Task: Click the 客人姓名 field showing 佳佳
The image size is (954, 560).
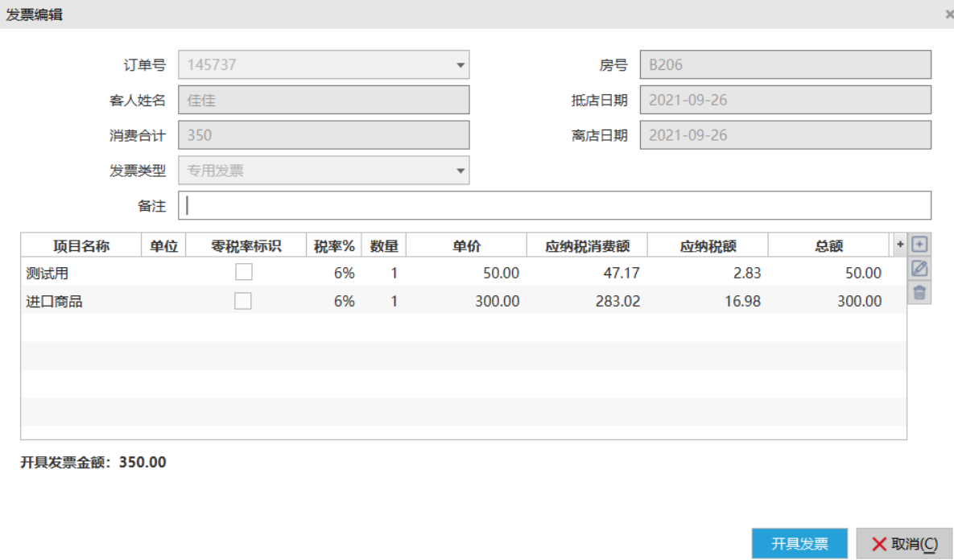Action: [323, 101]
